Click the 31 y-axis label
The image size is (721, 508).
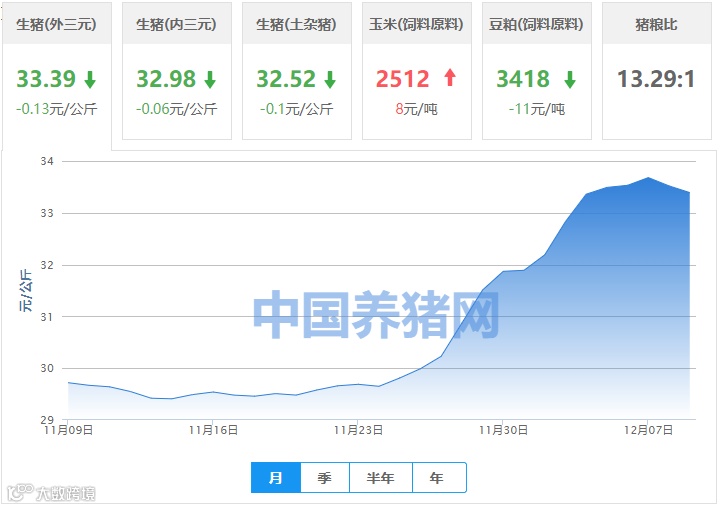(47, 317)
